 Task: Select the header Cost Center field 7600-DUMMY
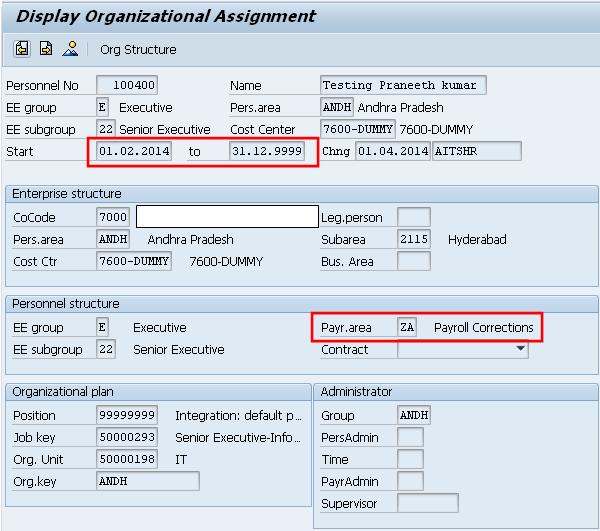click(x=357, y=129)
